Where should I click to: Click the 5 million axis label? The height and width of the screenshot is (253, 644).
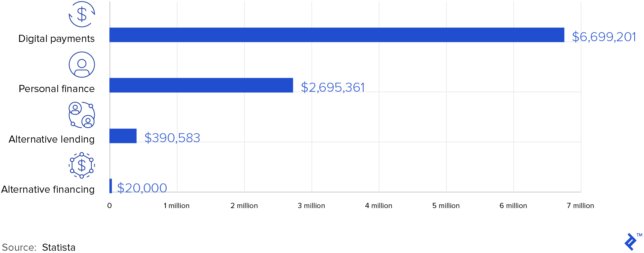click(x=446, y=206)
